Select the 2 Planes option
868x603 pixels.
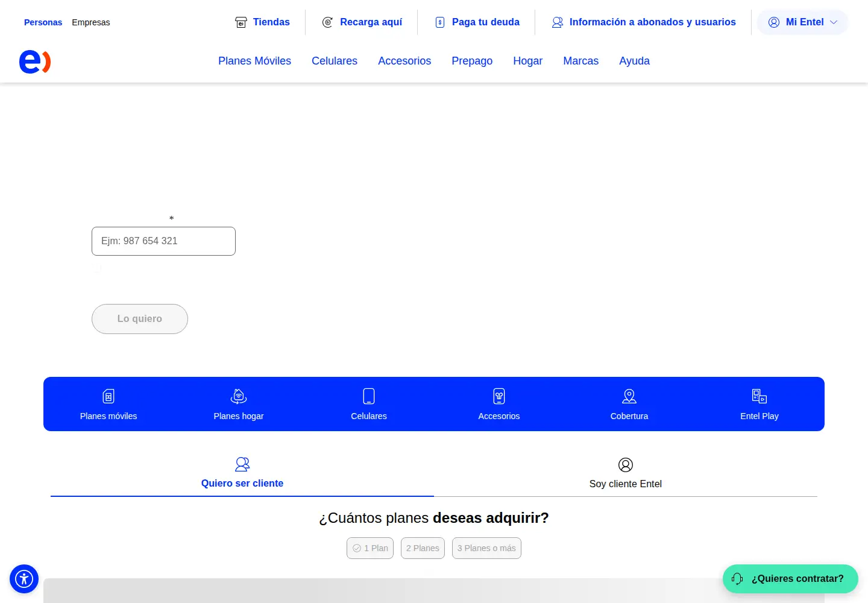[423, 548]
